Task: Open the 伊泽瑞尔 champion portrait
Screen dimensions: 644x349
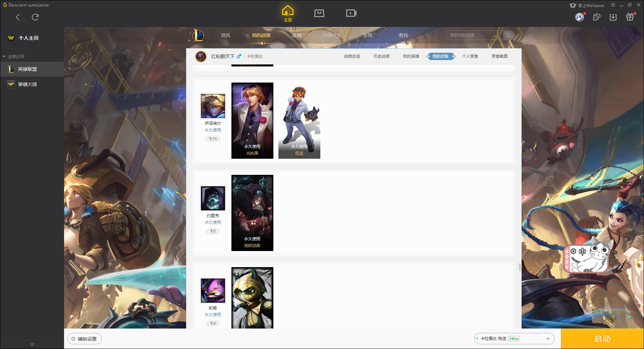Action: tap(213, 106)
